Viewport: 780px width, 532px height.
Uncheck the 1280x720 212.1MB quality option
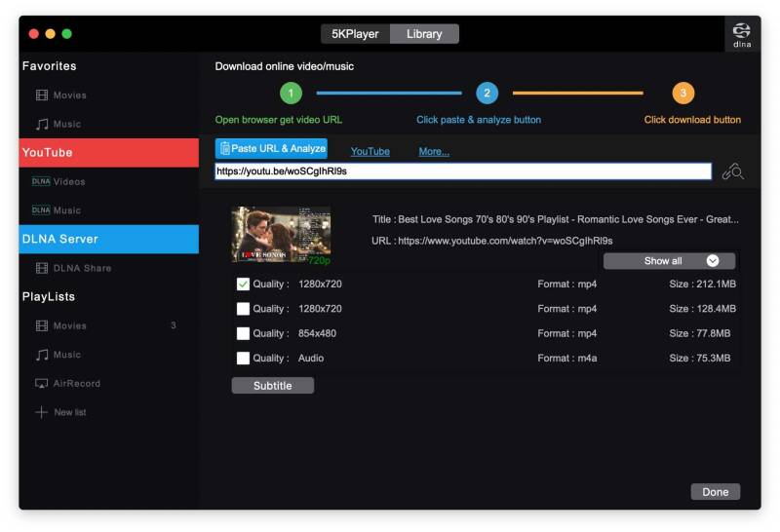tap(243, 285)
